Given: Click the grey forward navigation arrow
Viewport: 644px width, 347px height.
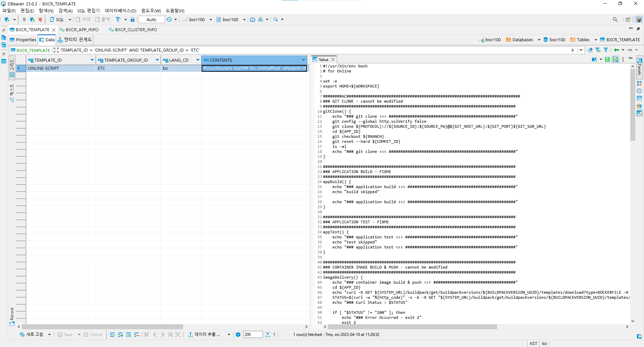Looking at the screenshot, I should click(x=630, y=50).
